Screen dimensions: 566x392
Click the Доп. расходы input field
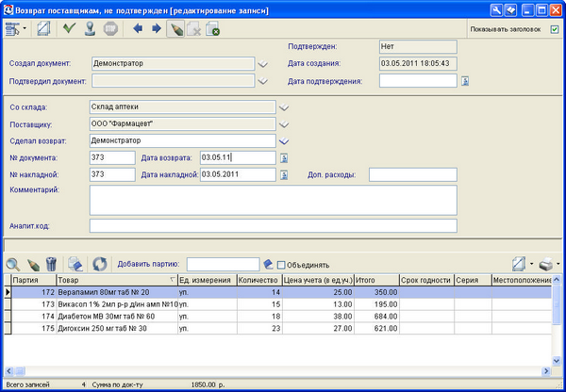[x=413, y=175]
